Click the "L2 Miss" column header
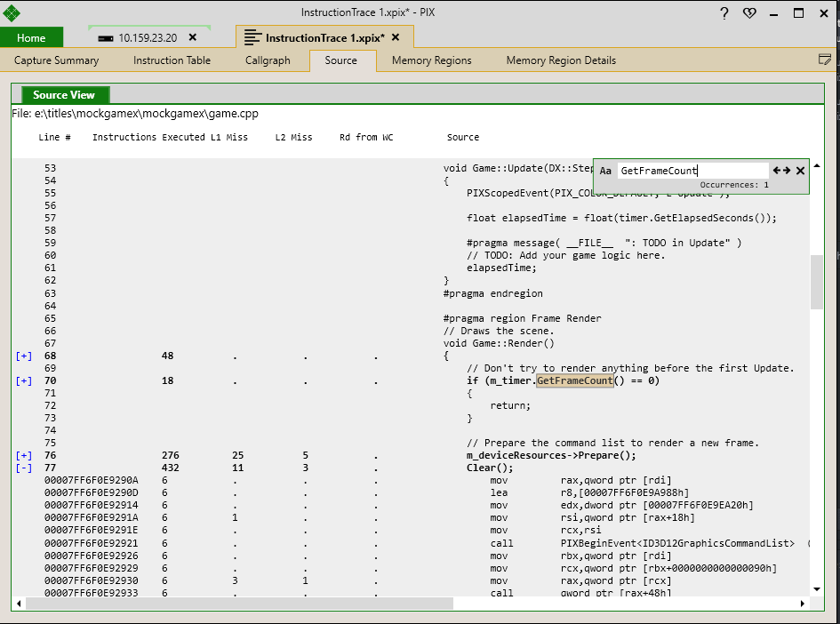840x624 pixels. pyautogui.click(x=293, y=137)
